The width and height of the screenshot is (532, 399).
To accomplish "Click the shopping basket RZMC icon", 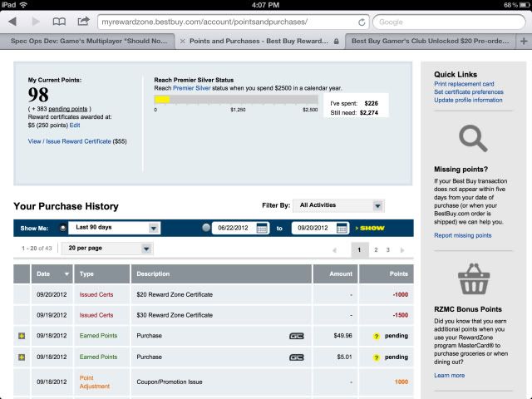I will pyautogui.click(x=474, y=279).
